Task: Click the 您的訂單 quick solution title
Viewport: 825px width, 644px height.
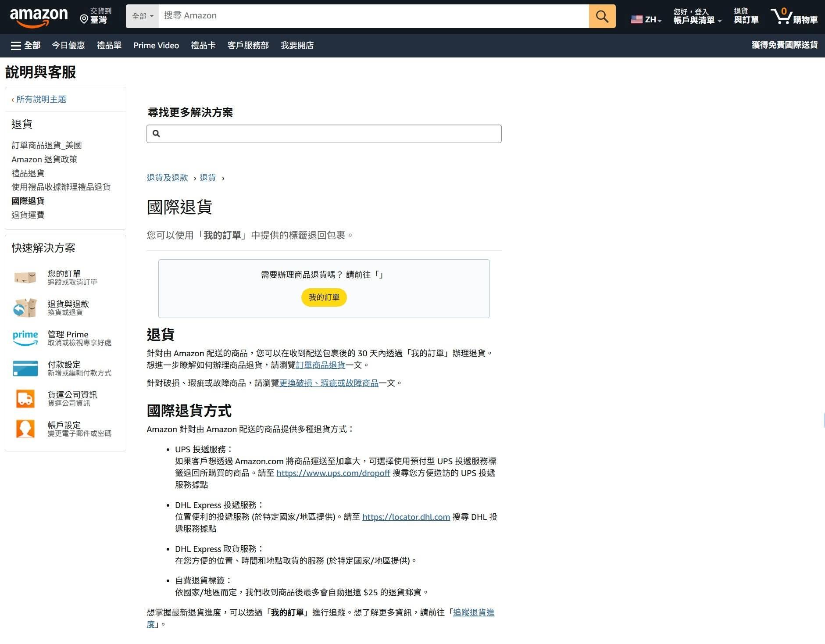Action: coord(64,274)
